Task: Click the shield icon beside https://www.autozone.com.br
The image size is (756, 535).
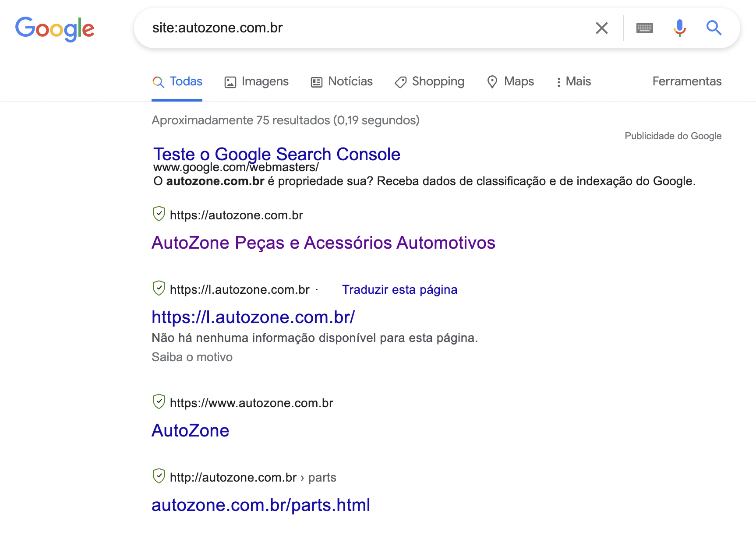Action: click(159, 401)
